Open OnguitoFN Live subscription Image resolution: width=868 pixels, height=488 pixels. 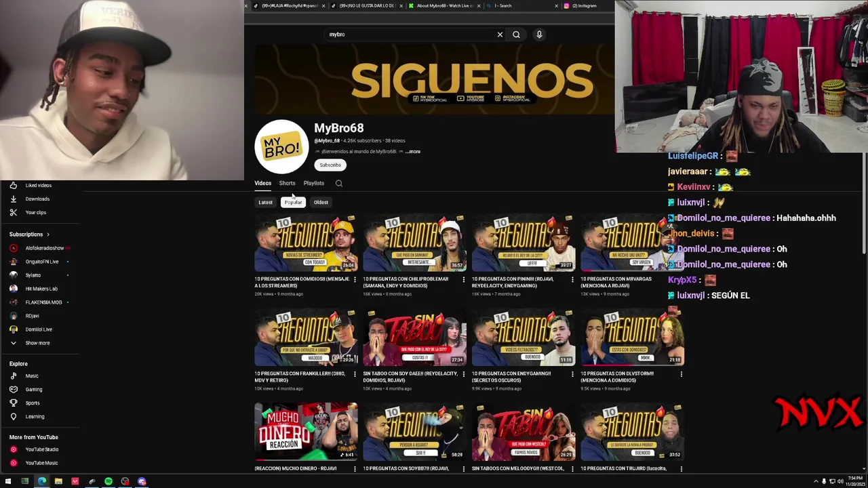[x=41, y=262]
